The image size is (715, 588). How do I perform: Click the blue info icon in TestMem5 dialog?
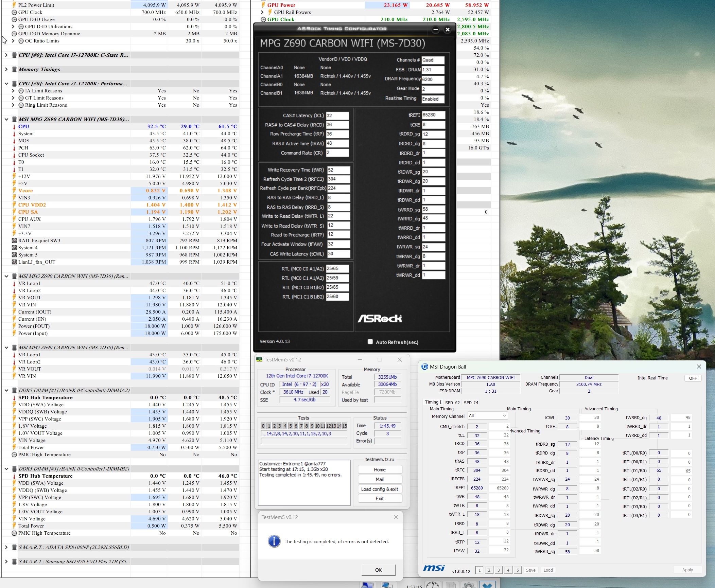pos(274,541)
